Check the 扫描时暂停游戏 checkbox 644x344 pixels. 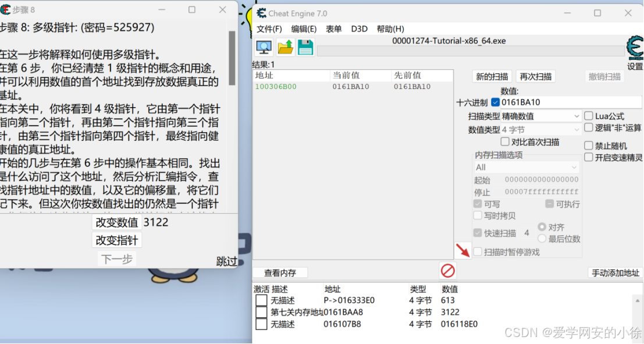coord(478,251)
